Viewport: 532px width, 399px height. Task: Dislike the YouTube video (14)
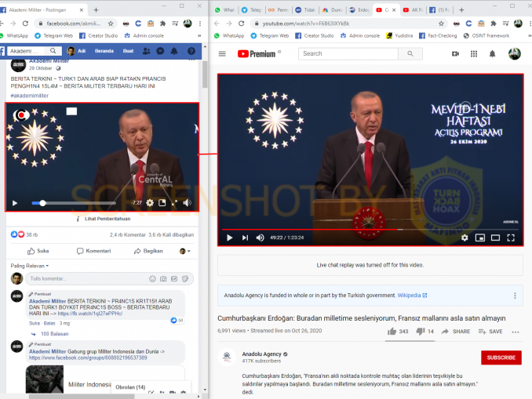click(425, 332)
